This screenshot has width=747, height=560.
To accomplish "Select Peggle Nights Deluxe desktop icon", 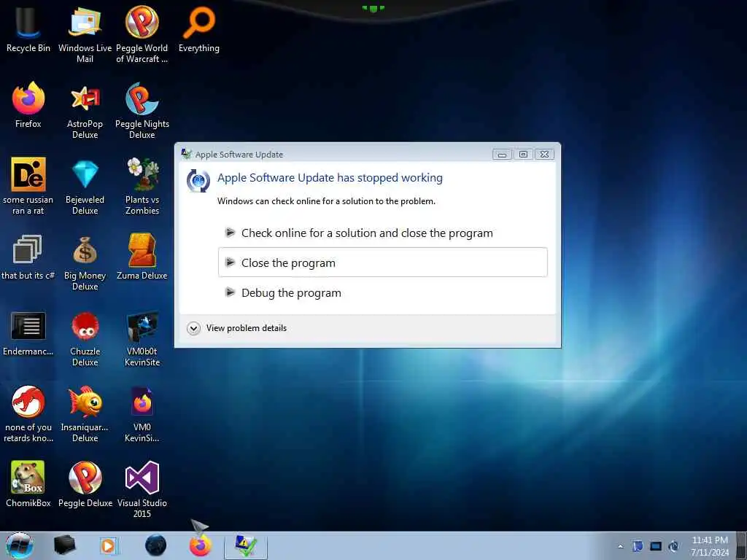I will tap(142, 111).
